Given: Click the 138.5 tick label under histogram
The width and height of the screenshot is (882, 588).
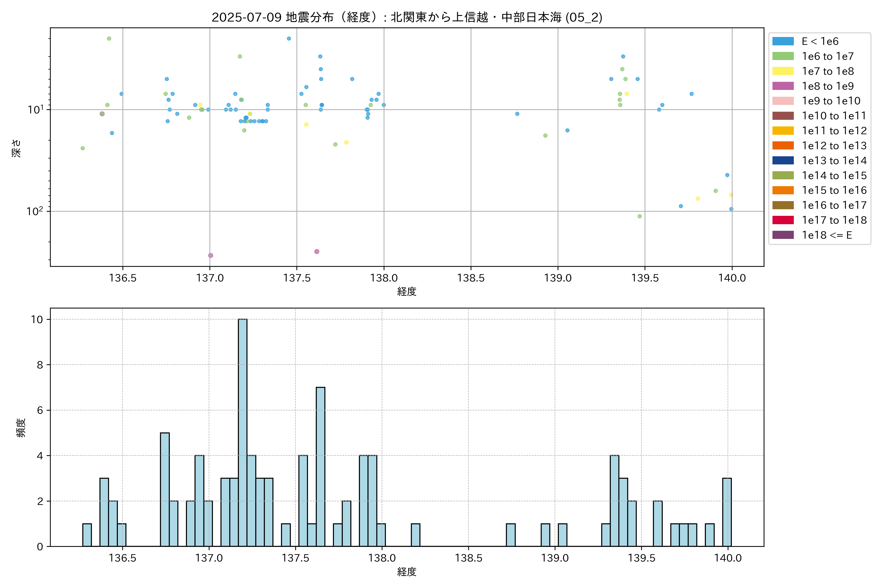Looking at the screenshot, I should pyautogui.click(x=468, y=558).
